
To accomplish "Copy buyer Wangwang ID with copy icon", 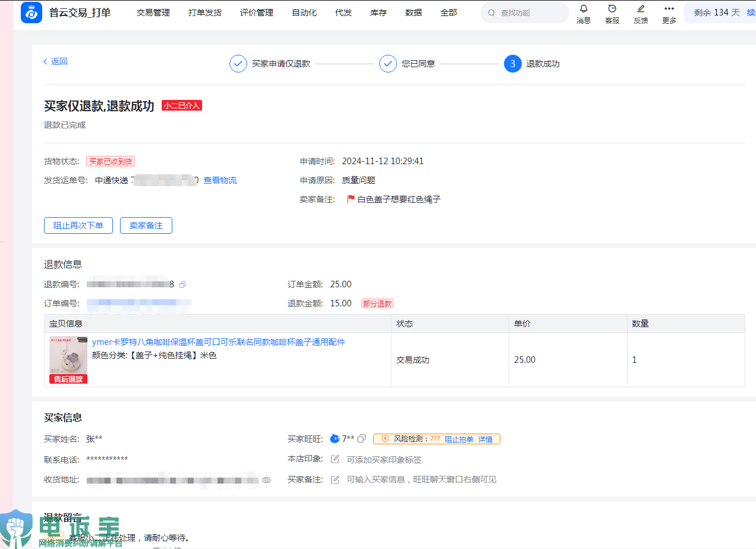I will point(361,439).
